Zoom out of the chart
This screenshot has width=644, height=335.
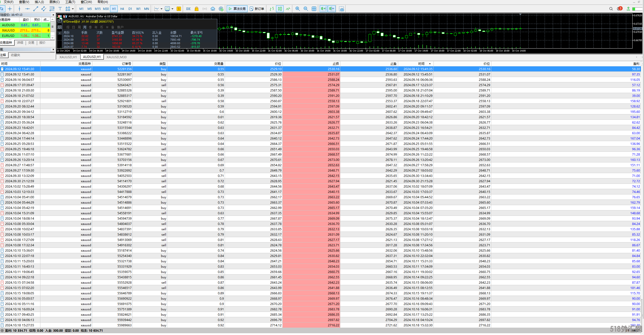coord(306,9)
